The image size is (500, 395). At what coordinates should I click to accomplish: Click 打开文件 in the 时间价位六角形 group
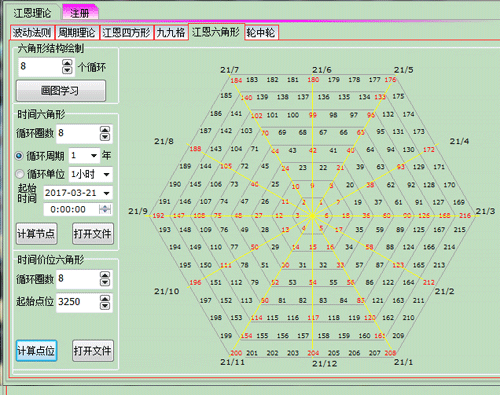[93, 351]
